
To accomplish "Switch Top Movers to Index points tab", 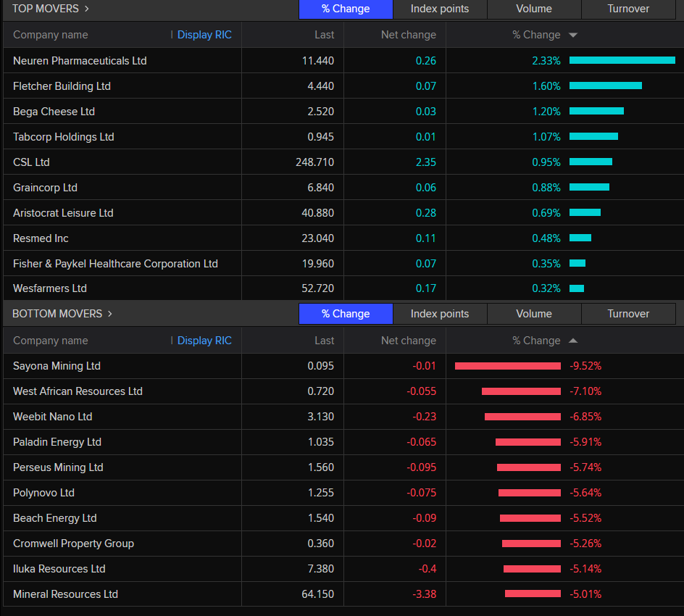I will pos(440,9).
